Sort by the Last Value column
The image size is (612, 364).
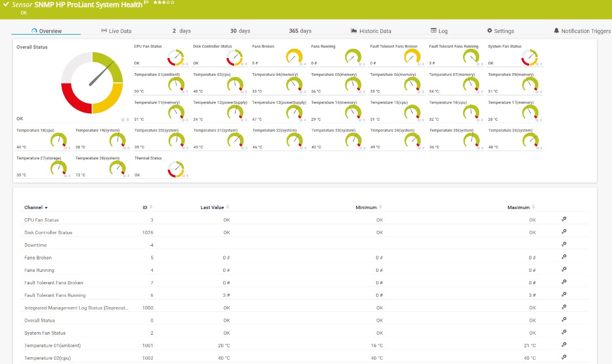228,207
